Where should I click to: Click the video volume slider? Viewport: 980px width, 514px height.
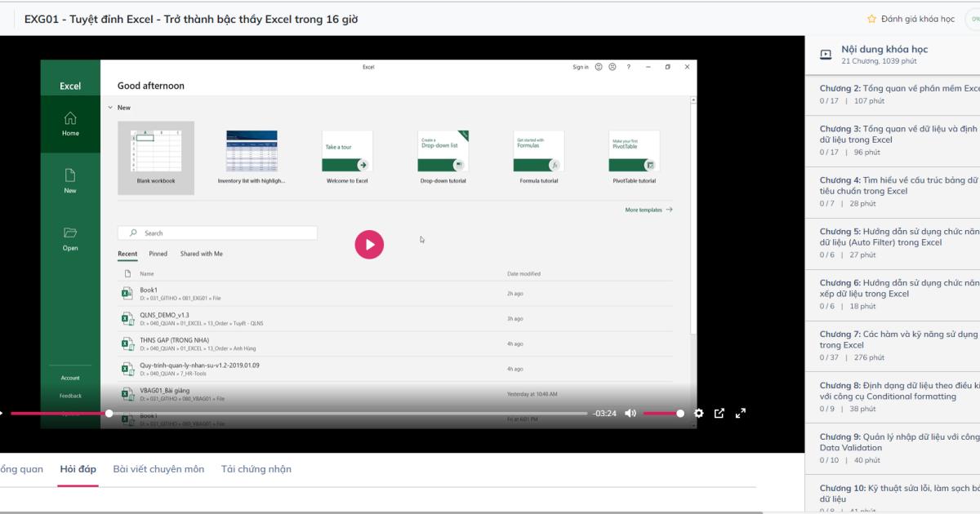coord(662,414)
